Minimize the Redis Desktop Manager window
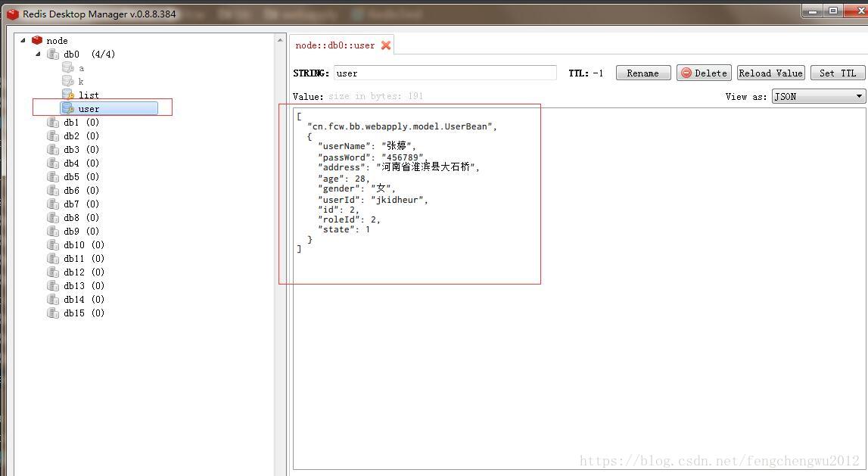 pyautogui.click(x=814, y=11)
